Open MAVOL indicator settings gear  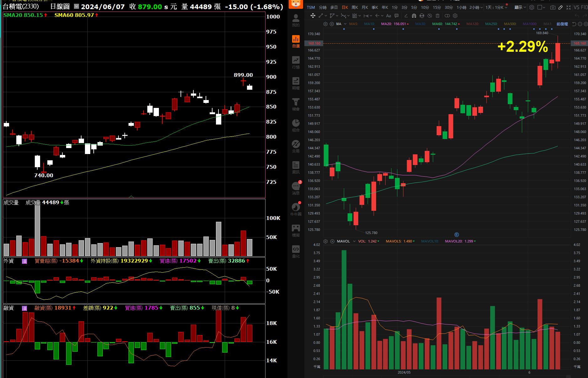tap(326, 241)
